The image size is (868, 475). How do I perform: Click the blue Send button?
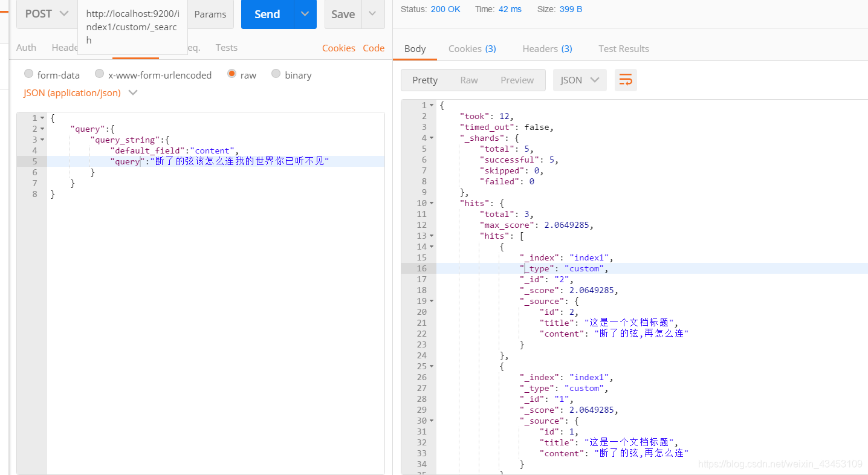(x=267, y=14)
